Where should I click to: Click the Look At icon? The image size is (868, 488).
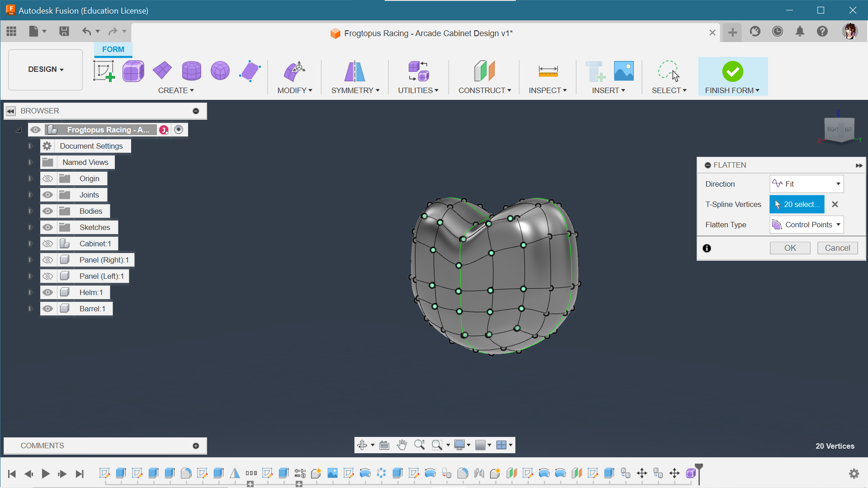[x=384, y=445]
